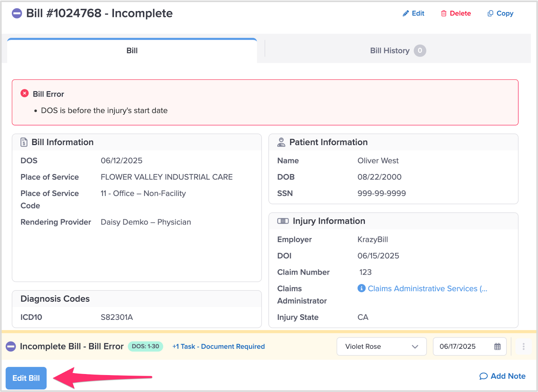Click the Incomplete status icon beside Bill #1024768
This screenshot has width=538, height=392.
[x=17, y=13]
